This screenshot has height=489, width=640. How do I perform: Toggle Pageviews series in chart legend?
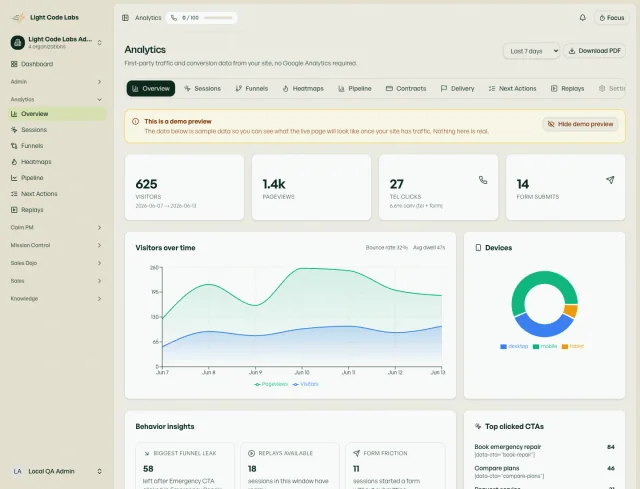271,384
